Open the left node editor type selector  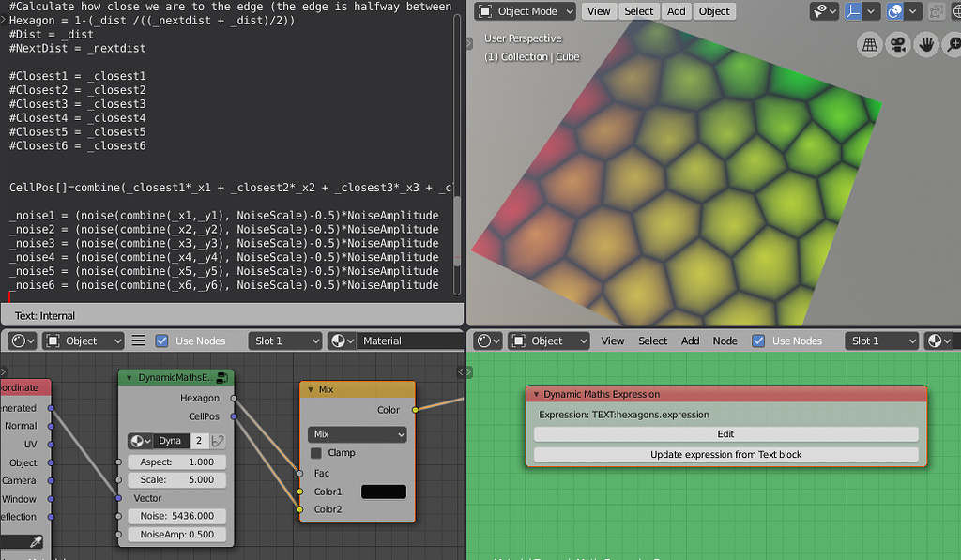[x=23, y=341]
